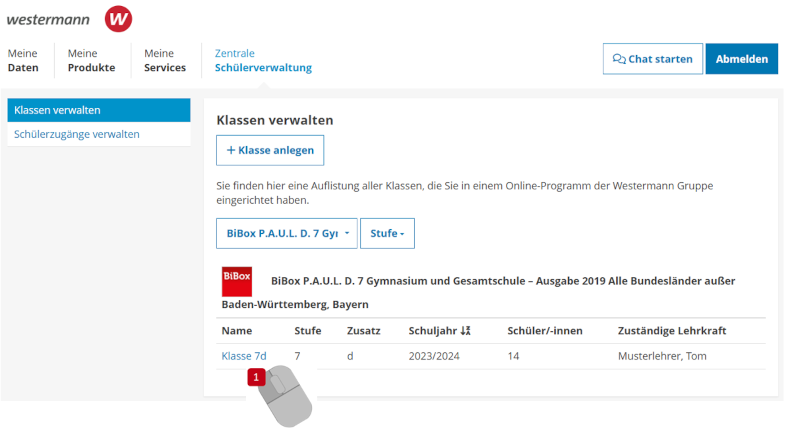Click the Stufe column header

click(308, 331)
